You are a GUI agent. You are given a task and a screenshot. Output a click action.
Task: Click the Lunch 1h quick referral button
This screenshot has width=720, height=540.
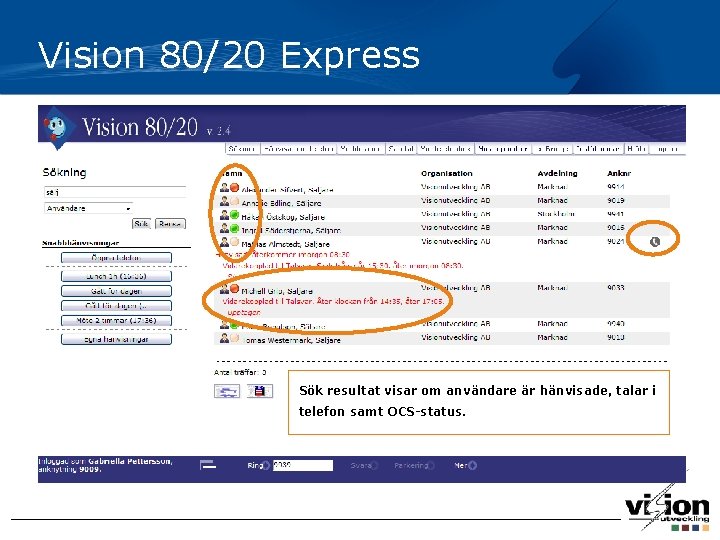(x=116, y=276)
